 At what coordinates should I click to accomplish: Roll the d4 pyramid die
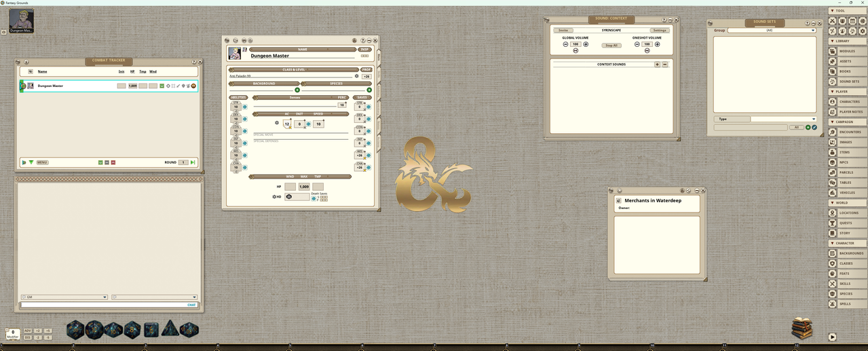click(170, 329)
